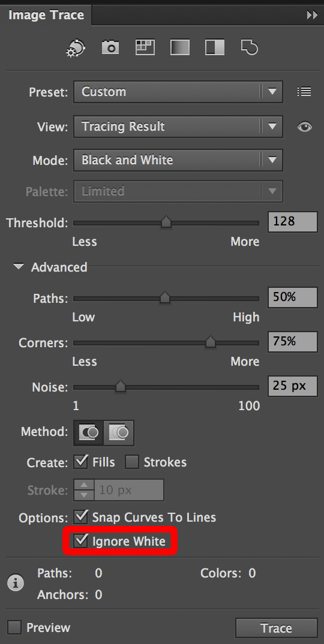Open the manage presets list icon

pyautogui.click(x=304, y=92)
